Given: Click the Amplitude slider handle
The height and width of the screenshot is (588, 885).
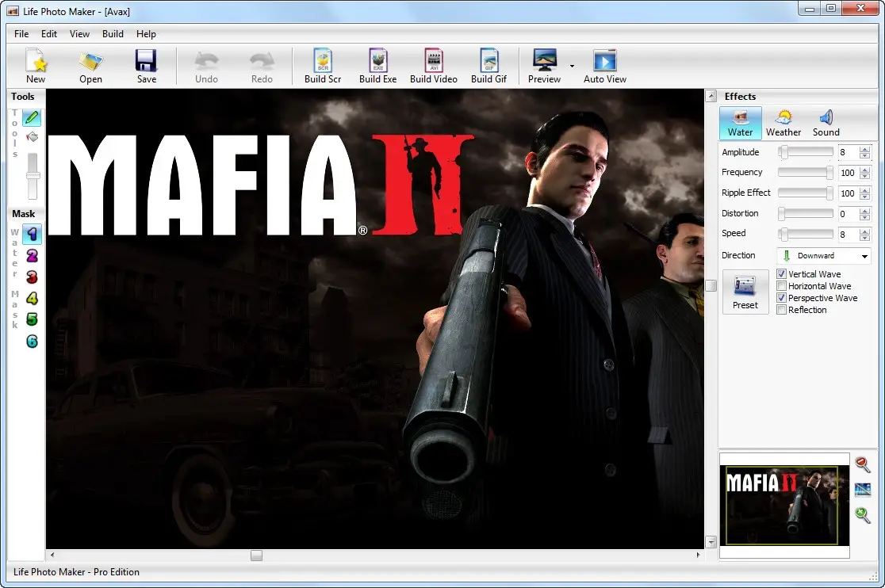Looking at the screenshot, I should (x=784, y=152).
